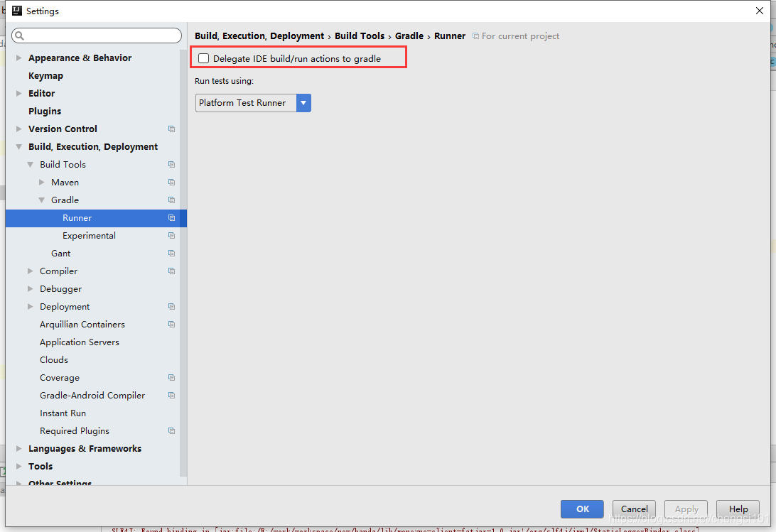The image size is (776, 532).
Task: Click the For current project icon in breadcrumb
Action: pos(475,36)
